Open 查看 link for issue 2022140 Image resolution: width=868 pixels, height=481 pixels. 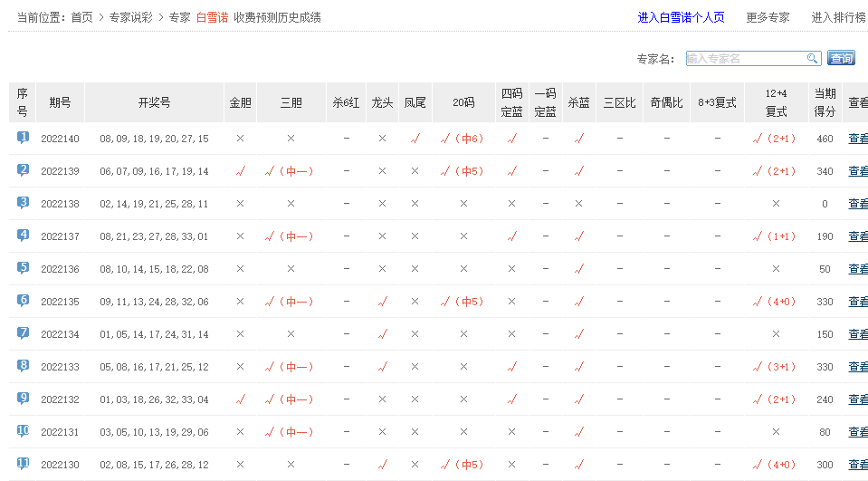point(857,139)
